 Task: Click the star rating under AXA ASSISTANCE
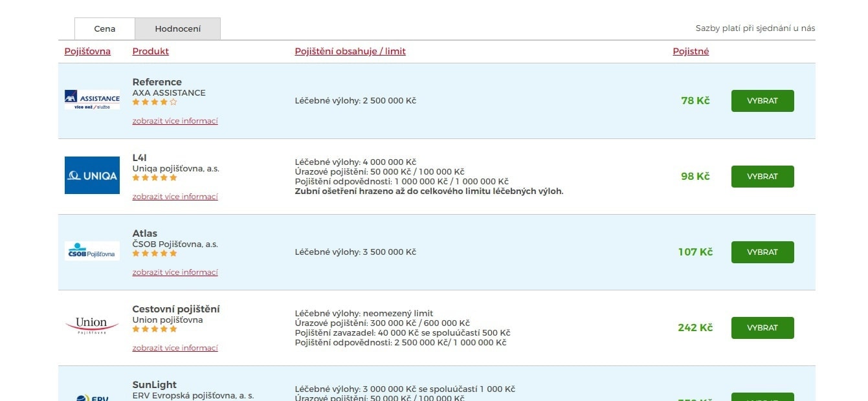[x=155, y=102]
